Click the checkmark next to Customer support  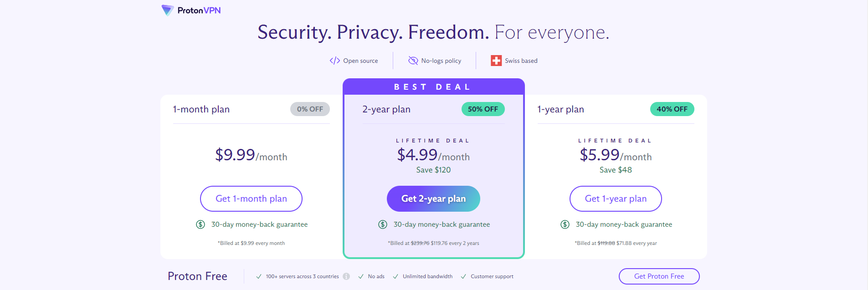(x=463, y=276)
